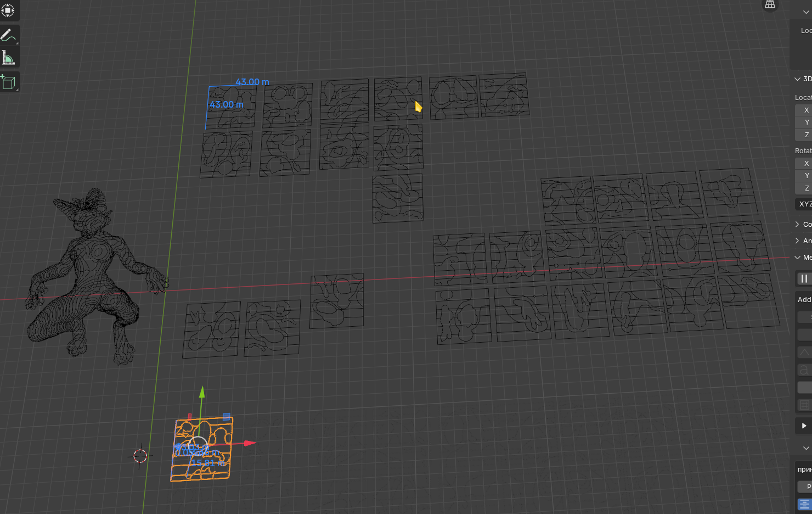Collapse the 'Me' section in the sidebar
Screen dimensions: 812x514
[797, 257]
